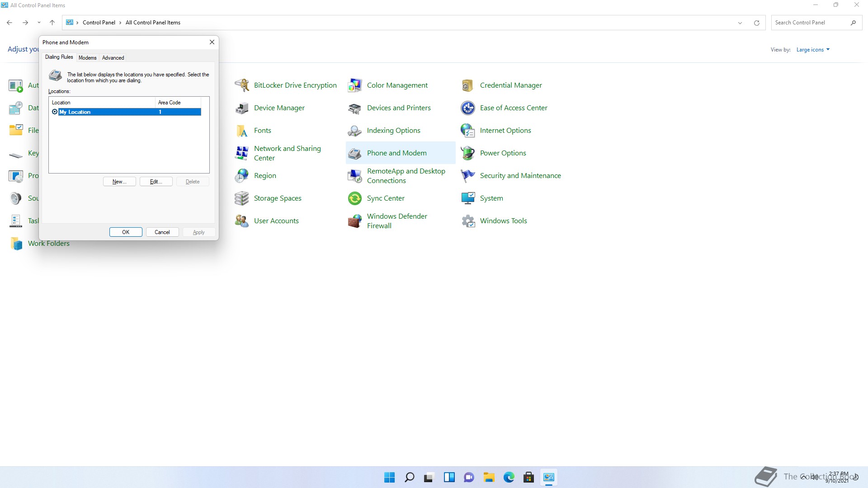Viewport: 868px width, 488px height.
Task: Open File Explorer from taskbar
Action: coord(489,477)
